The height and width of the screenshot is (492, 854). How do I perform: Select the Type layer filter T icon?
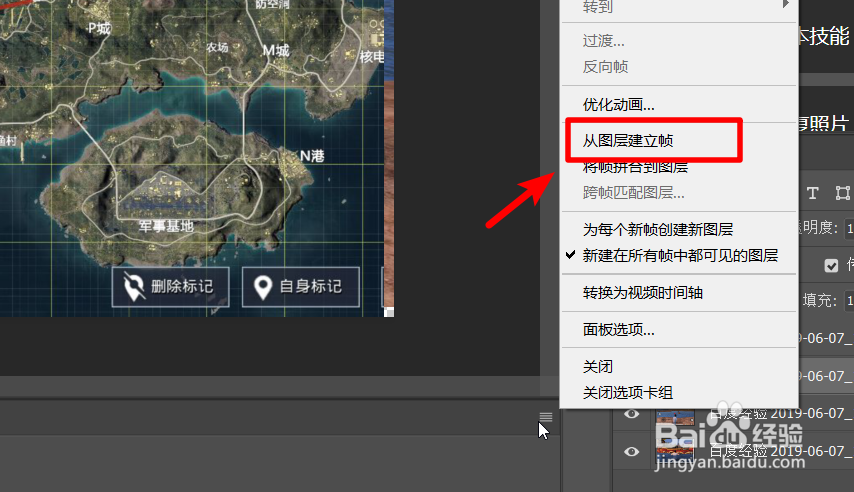coord(813,193)
